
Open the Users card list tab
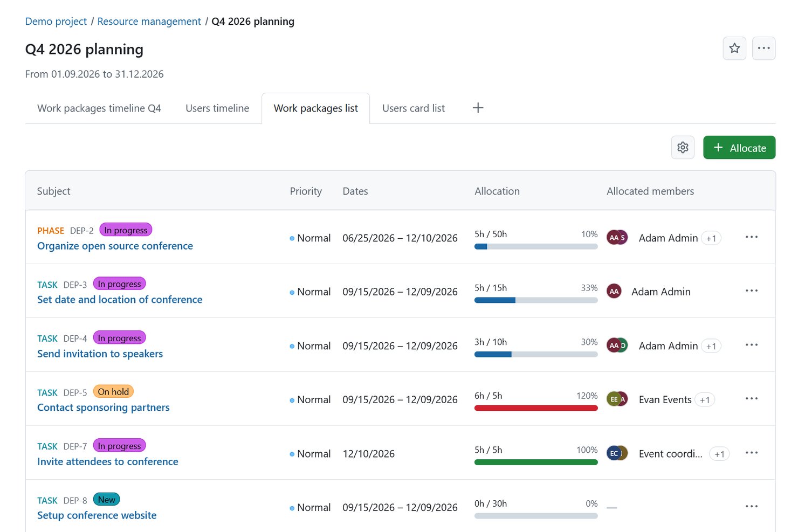414,108
